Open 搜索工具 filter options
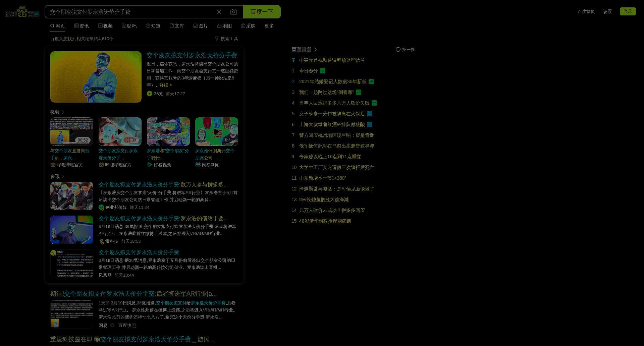 (x=226, y=39)
